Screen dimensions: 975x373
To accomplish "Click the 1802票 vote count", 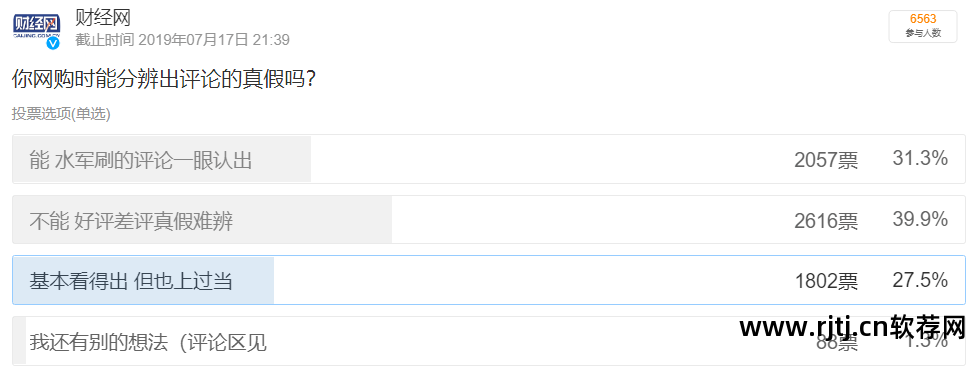I will (826, 281).
